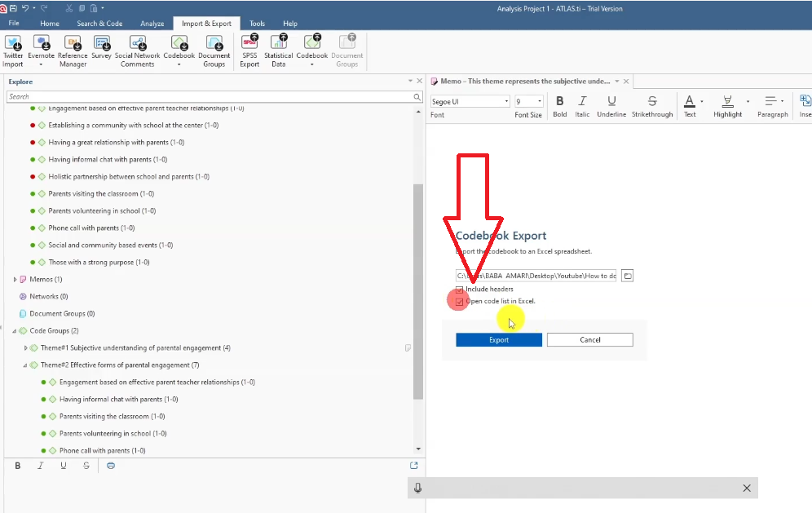The height and width of the screenshot is (513, 812).
Task: Select the Survey import icon
Action: tap(102, 43)
